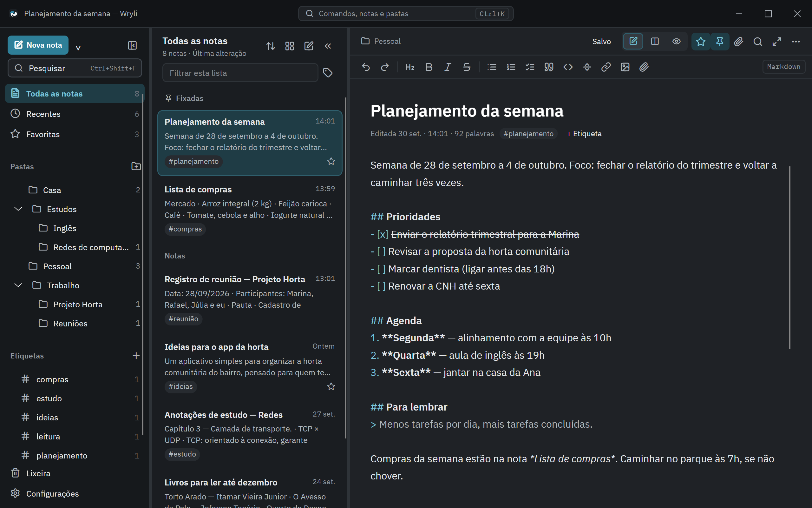Toggle pin for the current note
Image resolution: width=812 pixels, height=508 pixels.
(720, 42)
